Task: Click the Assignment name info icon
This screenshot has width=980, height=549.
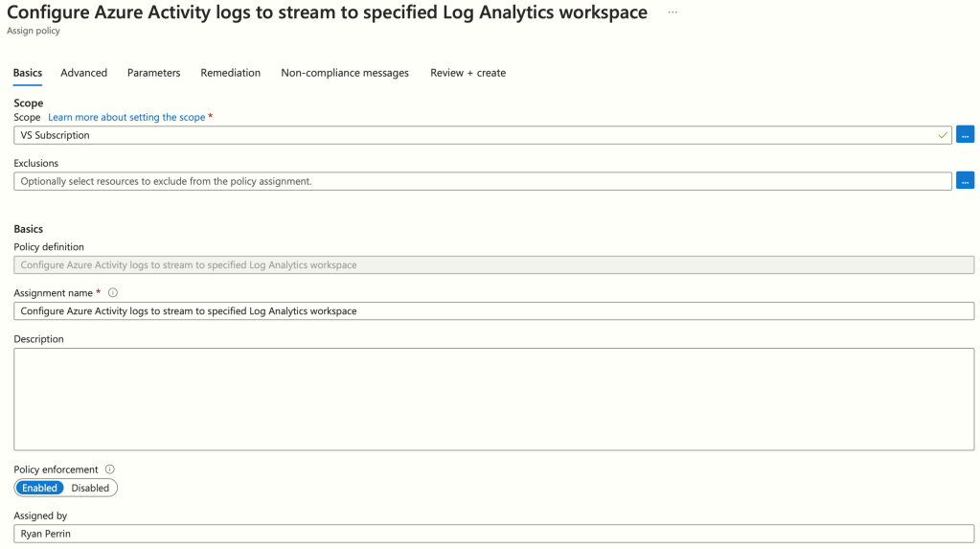Action: (113, 293)
